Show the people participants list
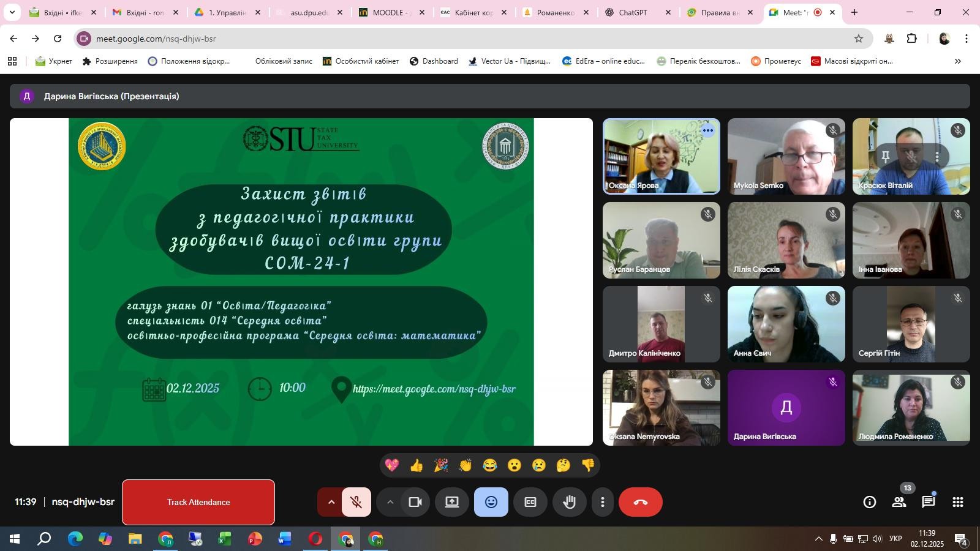The width and height of the screenshot is (980, 551). [899, 502]
